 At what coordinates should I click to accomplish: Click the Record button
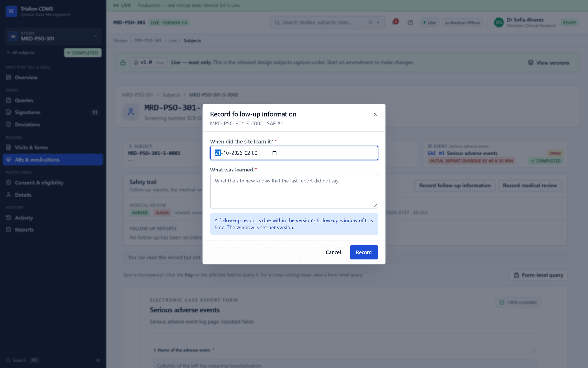point(364,252)
